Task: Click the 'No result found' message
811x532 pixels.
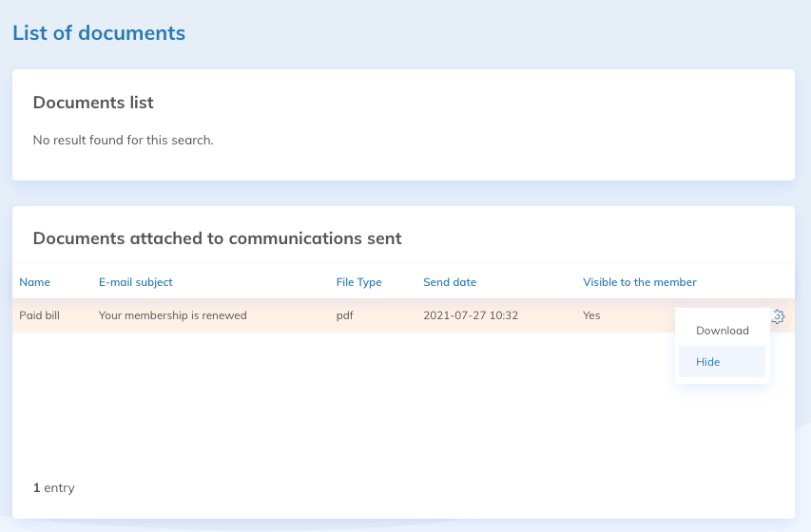Action: [x=123, y=141]
